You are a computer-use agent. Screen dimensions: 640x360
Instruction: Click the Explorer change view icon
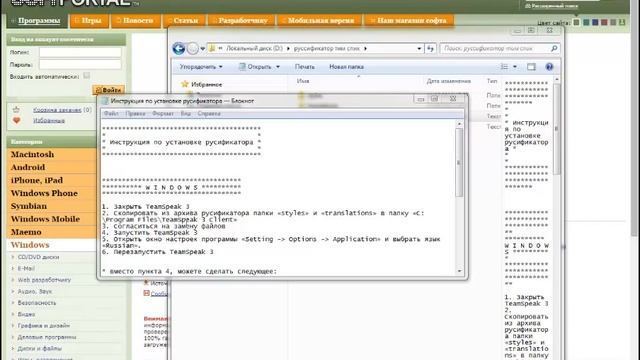[x=504, y=67]
